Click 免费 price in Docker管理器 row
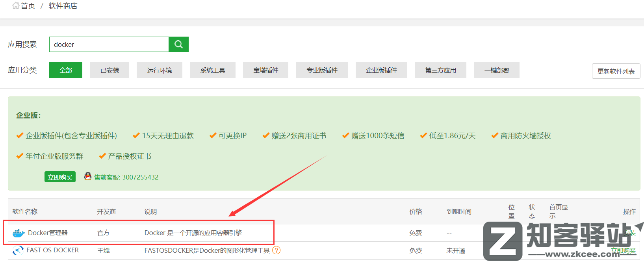The width and height of the screenshot is (644, 261). coord(416,233)
